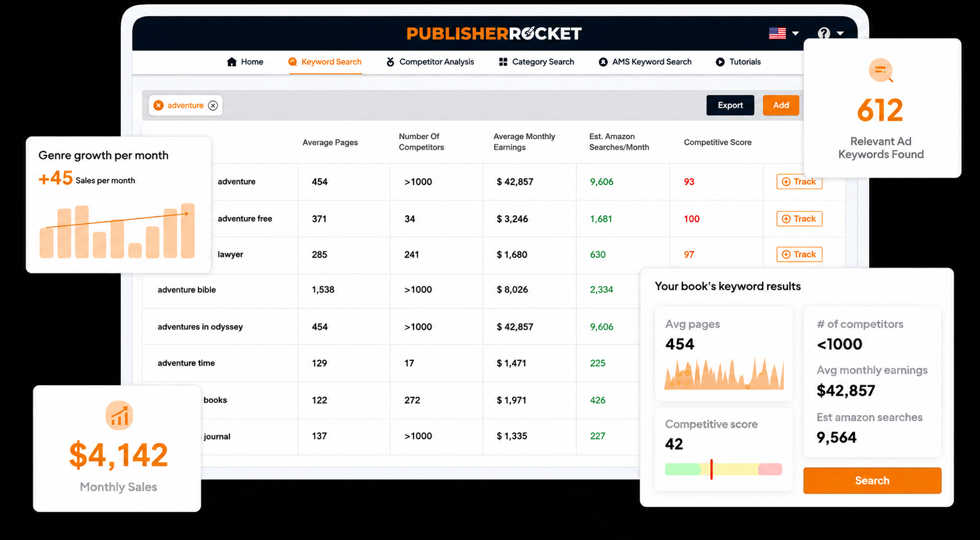The width and height of the screenshot is (980, 540).
Task: Click the Export button
Action: [x=730, y=106]
